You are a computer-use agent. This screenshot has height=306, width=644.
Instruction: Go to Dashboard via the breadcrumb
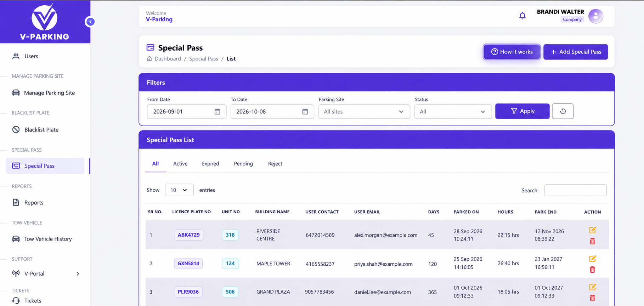pos(168,59)
